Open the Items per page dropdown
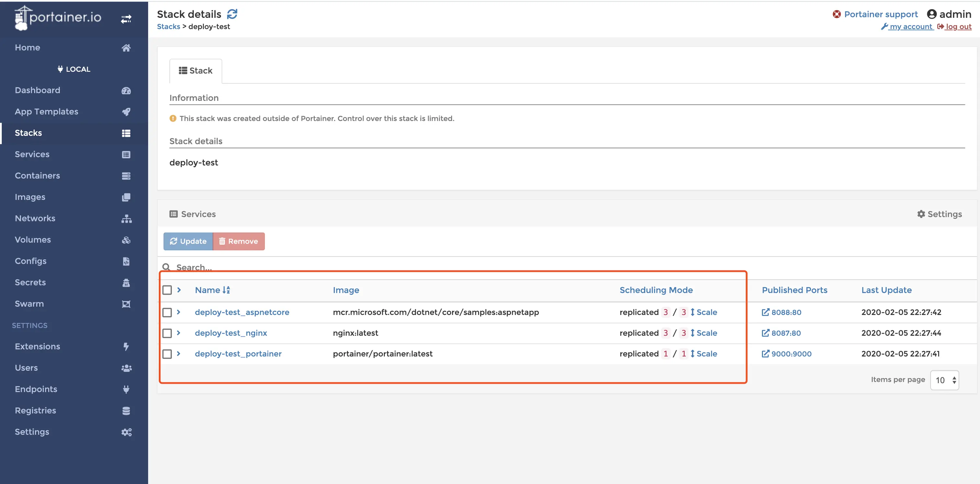The height and width of the screenshot is (484, 980). [944, 380]
